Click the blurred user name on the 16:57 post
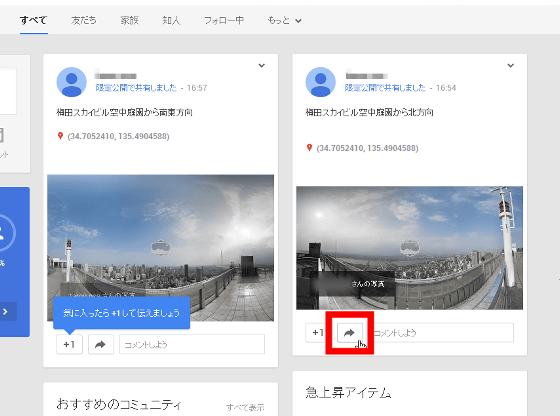 pyautogui.click(x=115, y=76)
